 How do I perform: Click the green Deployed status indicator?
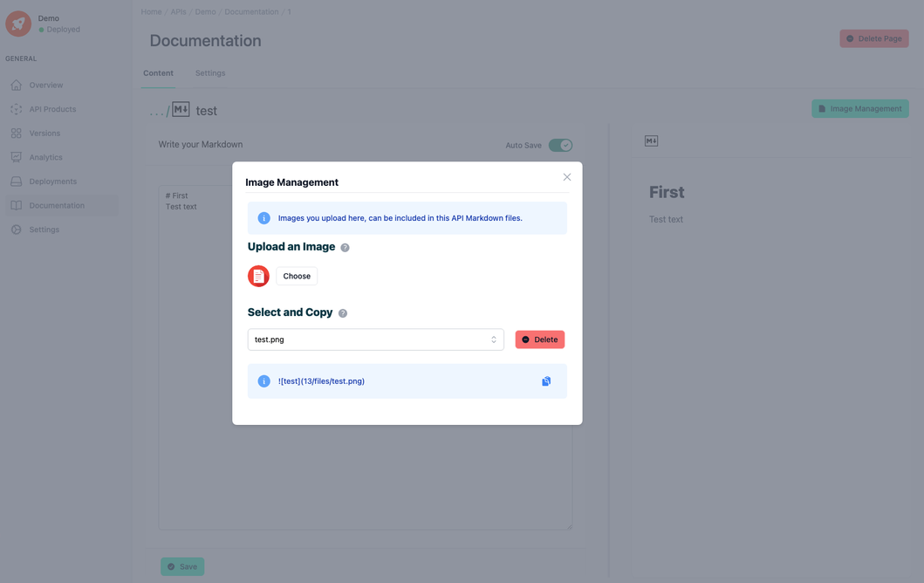(x=42, y=29)
